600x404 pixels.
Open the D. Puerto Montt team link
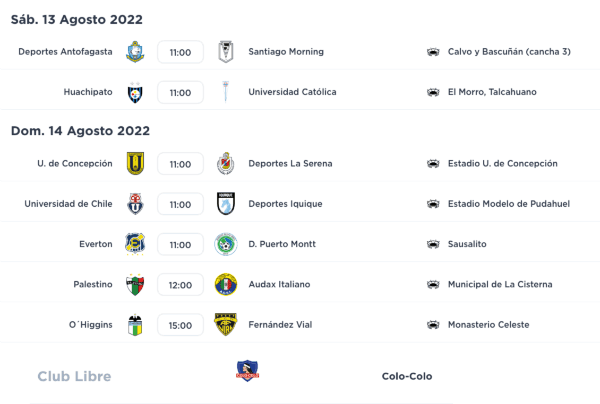click(x=281, y=244)
